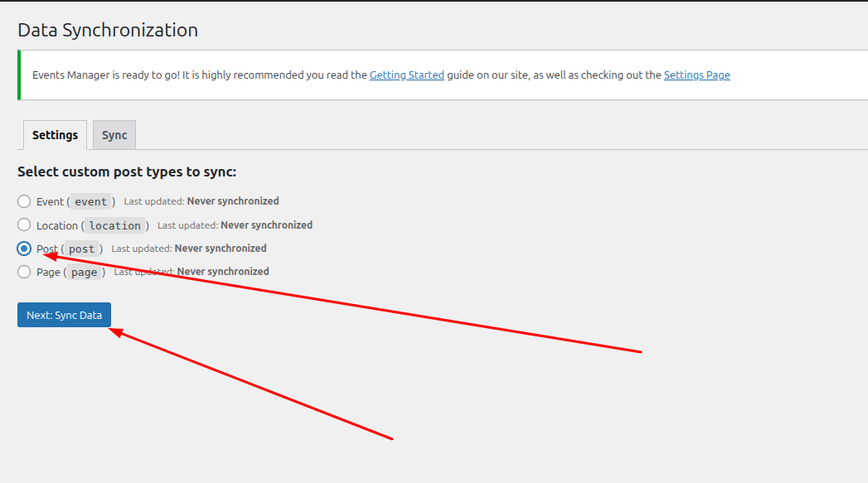This screenshot has width=868, height=483.
Task: Click the 'event' slug code tag
Action: (x=90, y=201)
